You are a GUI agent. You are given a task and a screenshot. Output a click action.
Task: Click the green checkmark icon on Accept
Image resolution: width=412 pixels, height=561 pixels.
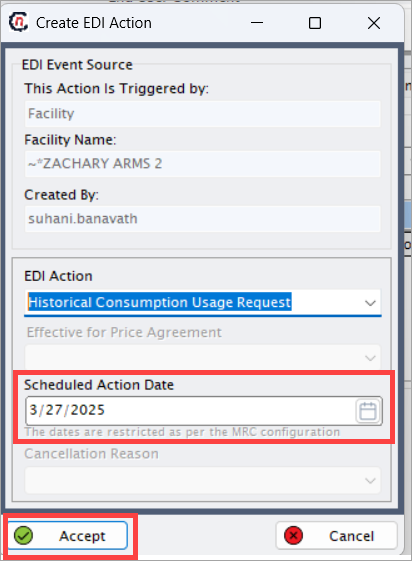coord(23,536)
